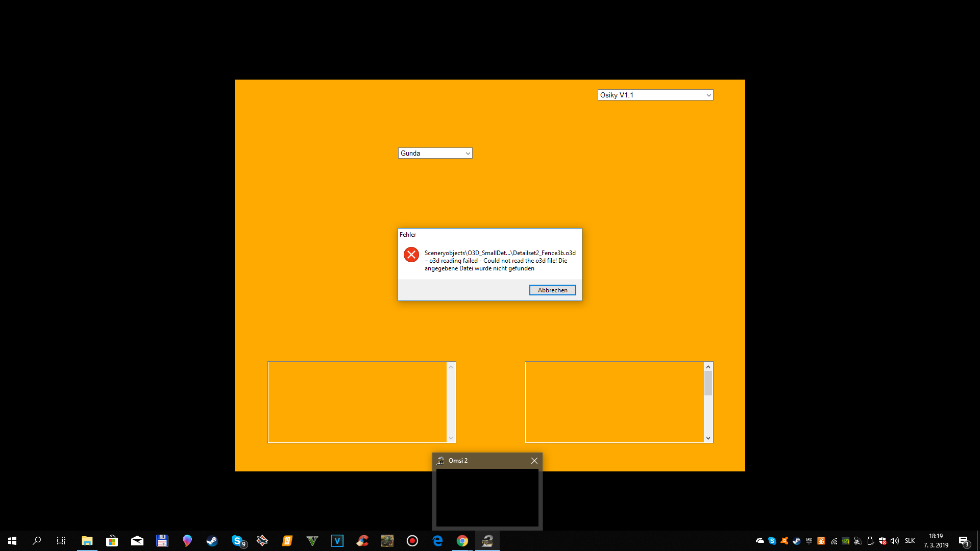
Task: Open Steam from the taskbar
Action: (212, 541)
